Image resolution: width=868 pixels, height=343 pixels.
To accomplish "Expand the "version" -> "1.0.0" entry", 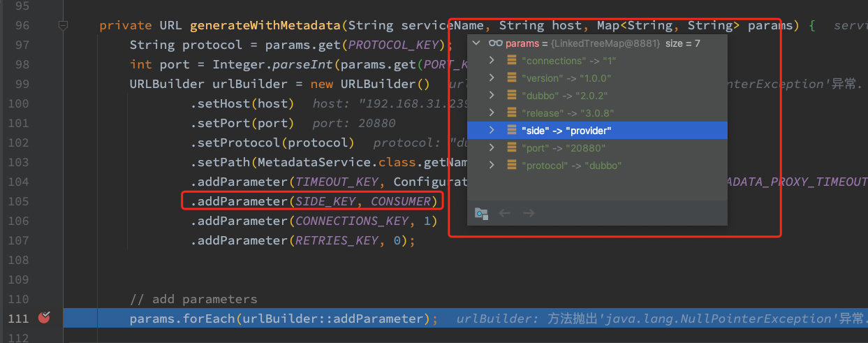I will click(492, 78).
